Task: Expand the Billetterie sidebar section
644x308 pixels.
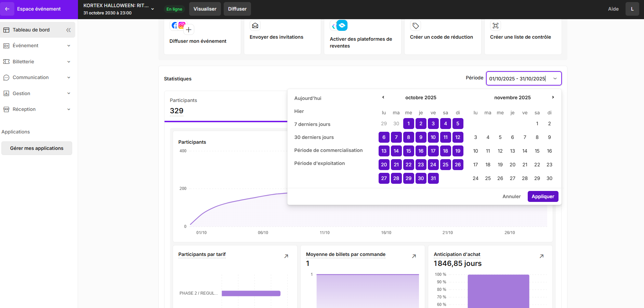Action: [x=38, y=62]
